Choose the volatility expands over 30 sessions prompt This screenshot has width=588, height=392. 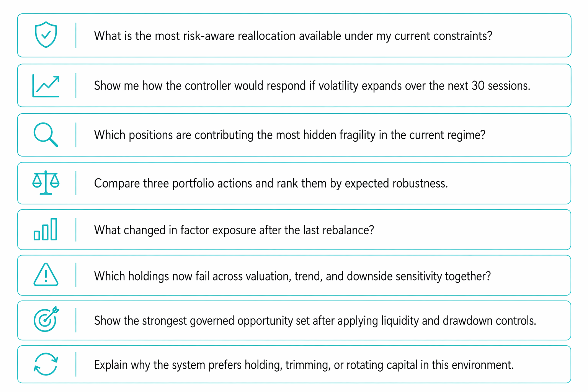312,86
